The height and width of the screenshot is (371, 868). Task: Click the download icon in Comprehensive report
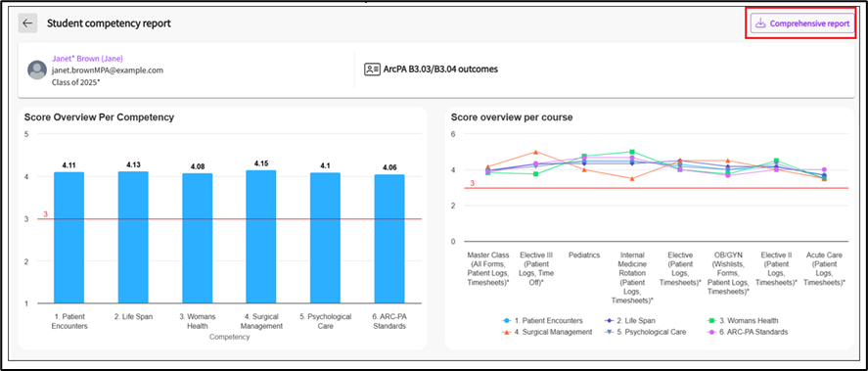[761, 23]
